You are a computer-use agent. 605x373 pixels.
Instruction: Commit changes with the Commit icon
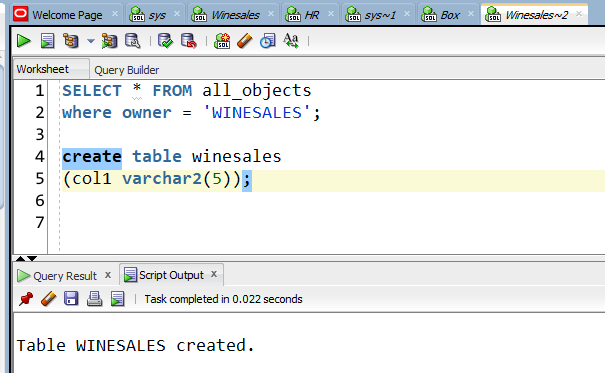(x=166, y=41)
